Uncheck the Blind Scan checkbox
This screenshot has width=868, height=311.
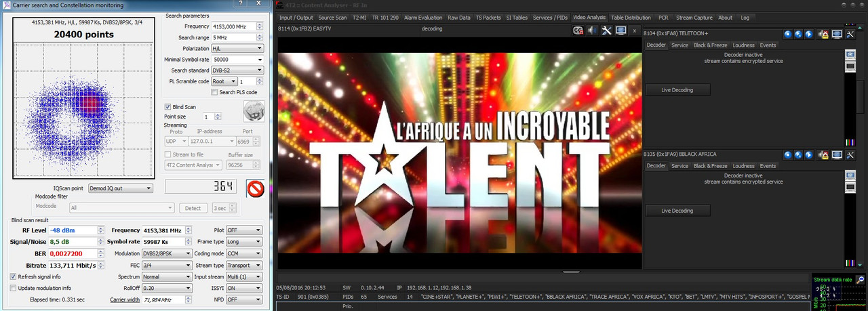pyautogui.click(x=168, y=106)
